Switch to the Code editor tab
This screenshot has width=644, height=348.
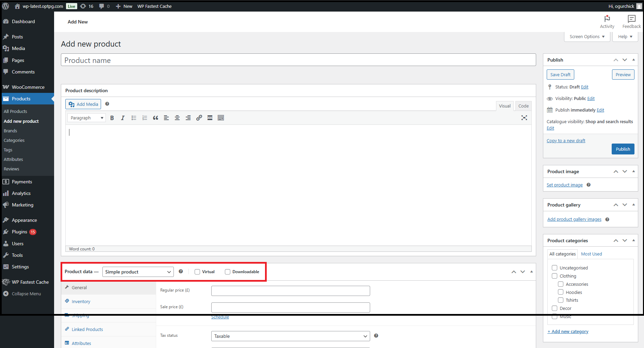(x=523, y=106)
